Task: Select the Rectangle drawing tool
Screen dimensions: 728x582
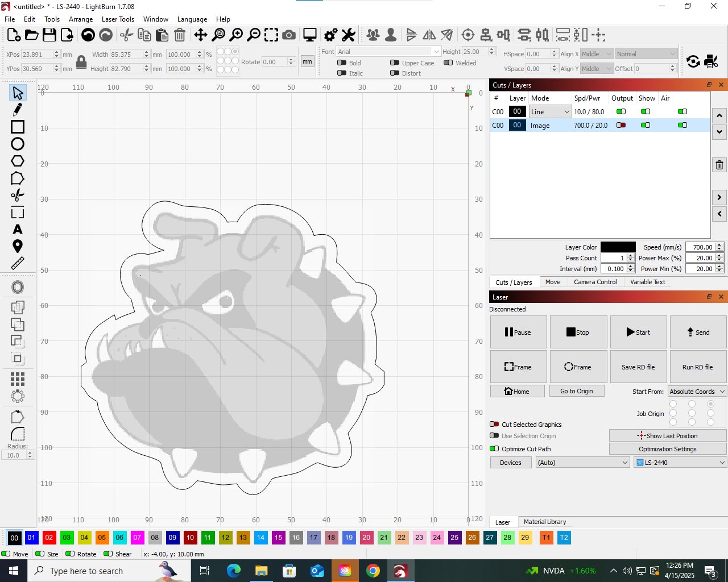Action: pos(17,127)
